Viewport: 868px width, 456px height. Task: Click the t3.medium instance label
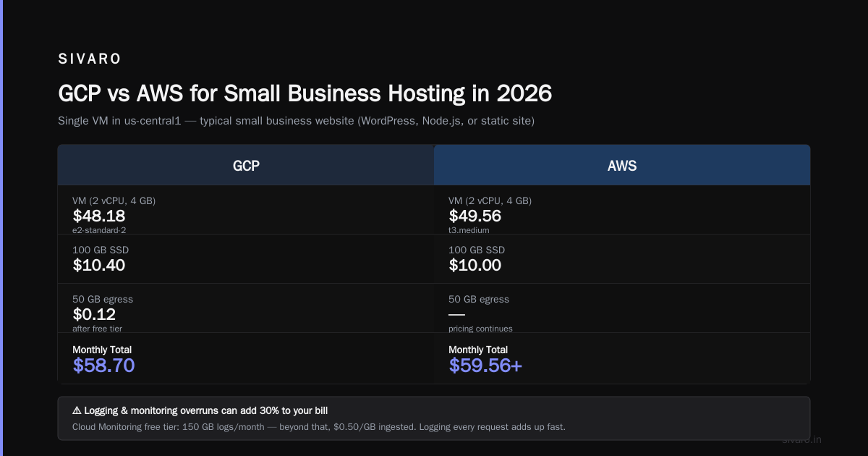click(x=469, y=230)
